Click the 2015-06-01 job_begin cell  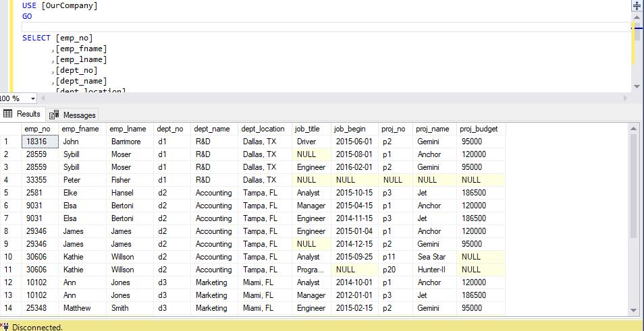355,142
